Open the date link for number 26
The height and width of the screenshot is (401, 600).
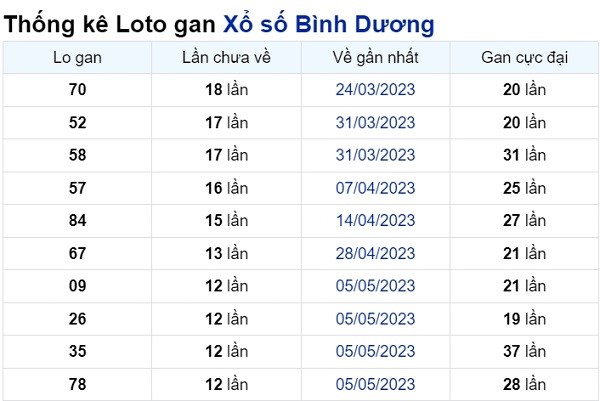(x=375, y=319)
